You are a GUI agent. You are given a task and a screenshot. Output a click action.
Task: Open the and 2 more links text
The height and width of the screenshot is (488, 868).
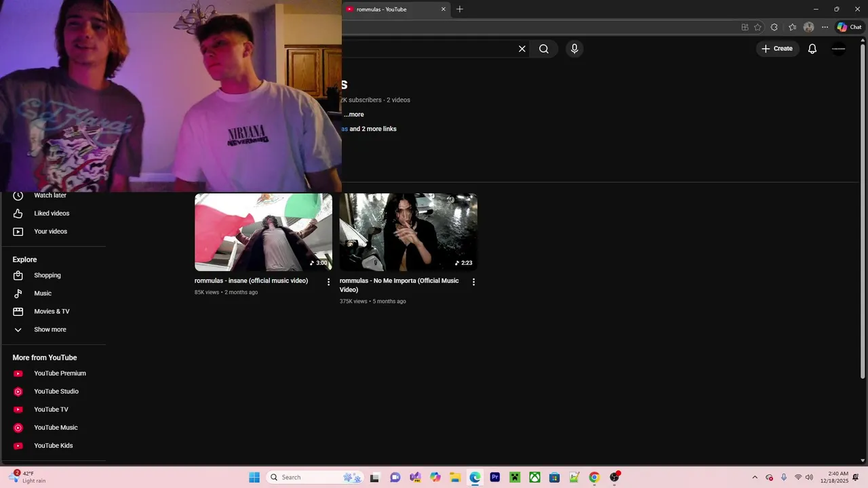(373, 129)
